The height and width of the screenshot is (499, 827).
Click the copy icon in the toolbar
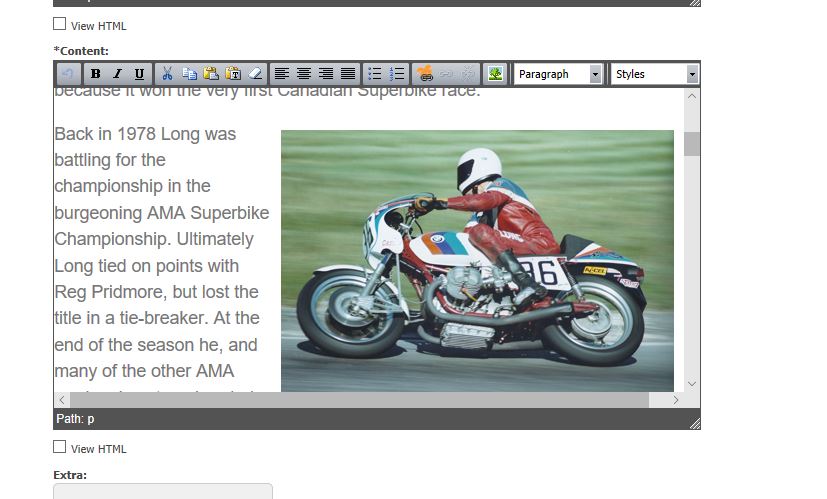click(189, 74)
